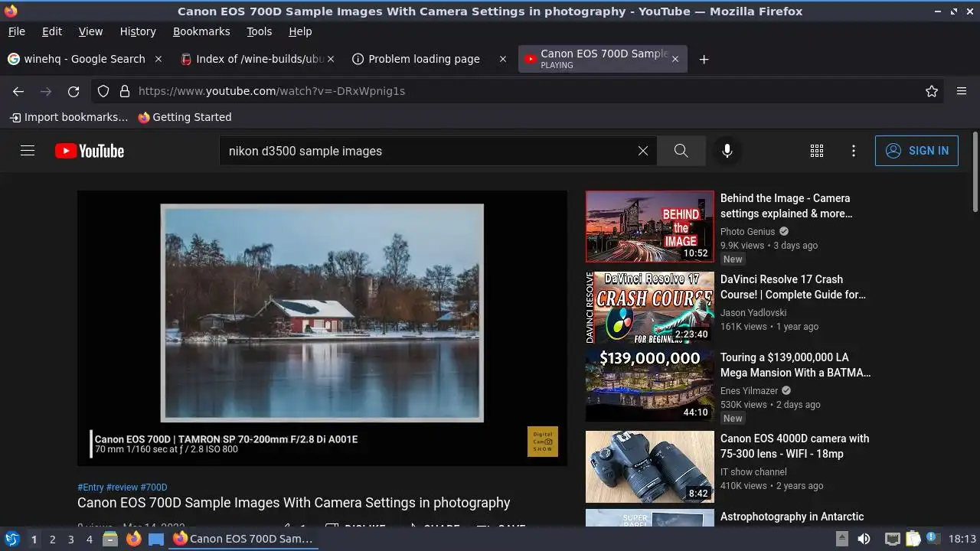Click the #Entry hashtag link
This screenshot has width=980, height=551.
[90, 487]
